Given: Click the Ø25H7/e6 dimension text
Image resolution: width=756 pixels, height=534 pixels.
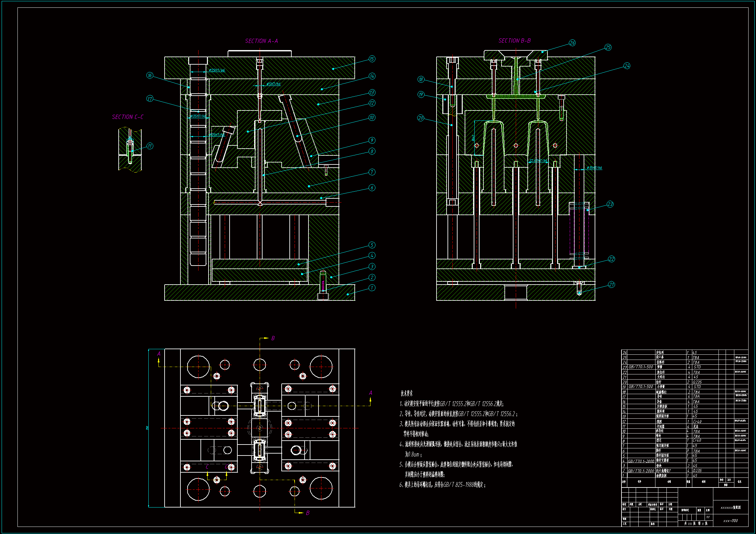Looking at the screenshot, I should 217,70.
